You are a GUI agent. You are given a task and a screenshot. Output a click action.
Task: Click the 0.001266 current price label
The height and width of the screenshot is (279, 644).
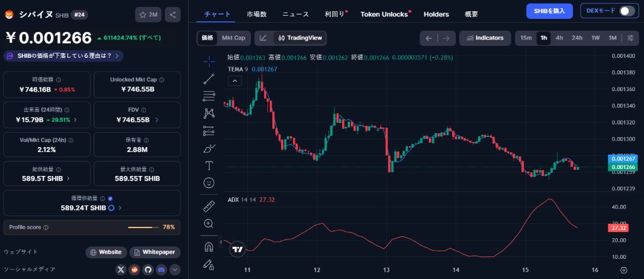pyautogui.click(x=624, y=167)
